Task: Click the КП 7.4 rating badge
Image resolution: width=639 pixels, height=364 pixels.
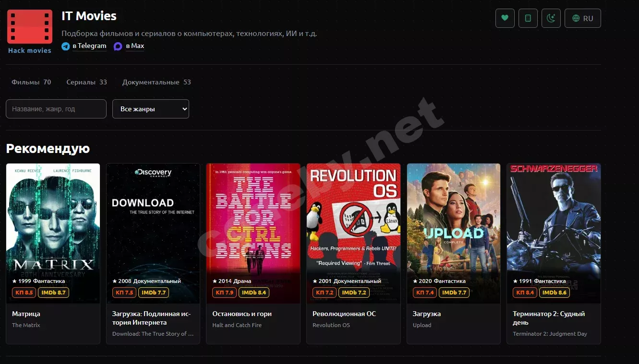Action: (x=425, y=293)
